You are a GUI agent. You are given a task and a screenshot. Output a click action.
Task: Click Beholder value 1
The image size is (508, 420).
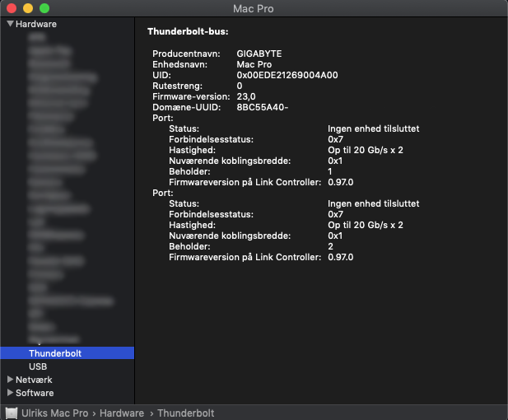coord(330,171)
